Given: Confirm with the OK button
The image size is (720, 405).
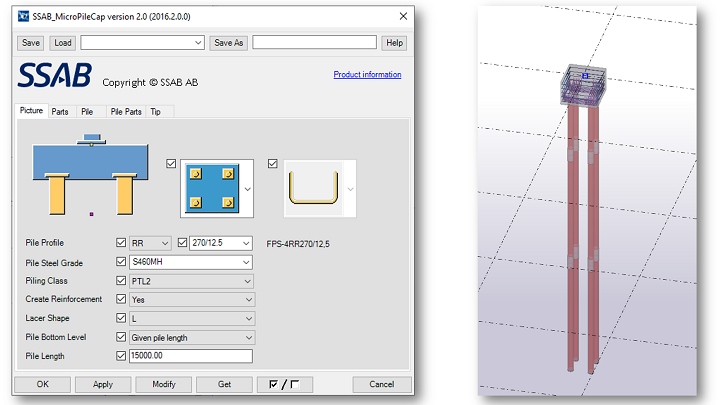Looking at the screenshot, I should click(43, 384).
